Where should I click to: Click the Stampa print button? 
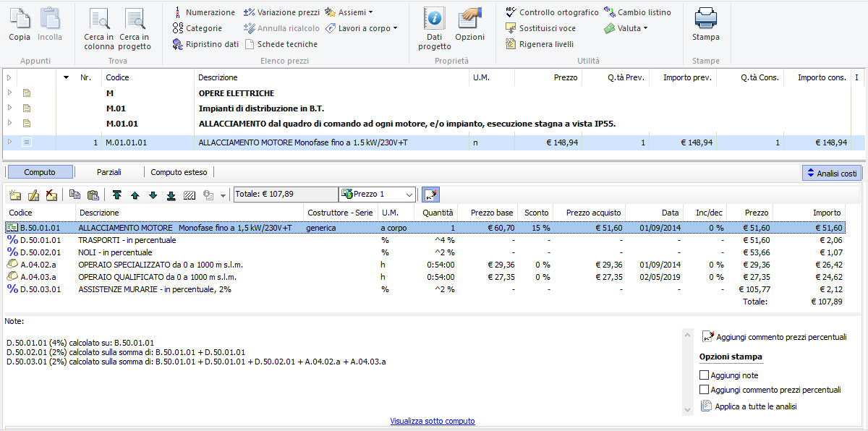pos(706,25)
